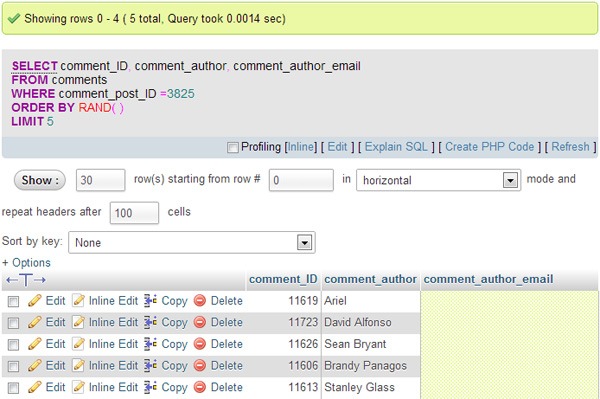This screenshot has width=600, height=399.
Task: Tick the checkbox for row 11606 Brandy Panagos
Action: click(x=13, y=366)
